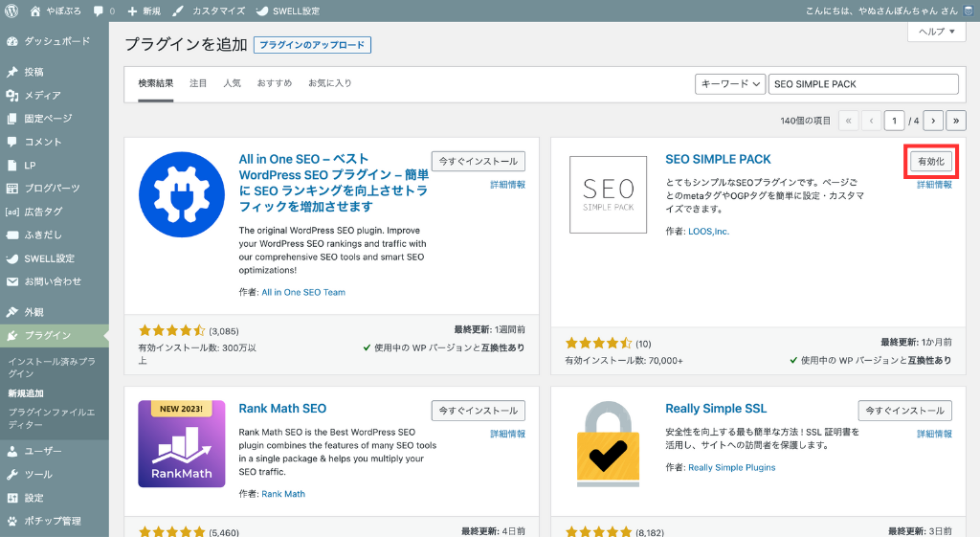Open author link Really Simple Plugins
This screenshot has width=980, height=537.
[x=732, y=468]
